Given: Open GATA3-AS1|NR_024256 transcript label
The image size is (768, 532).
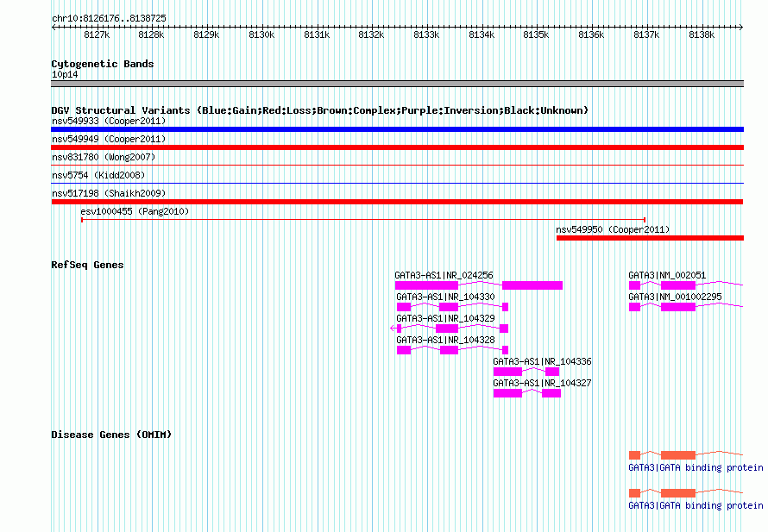Looking at the screenshot, I should click(x=444, y=276).
